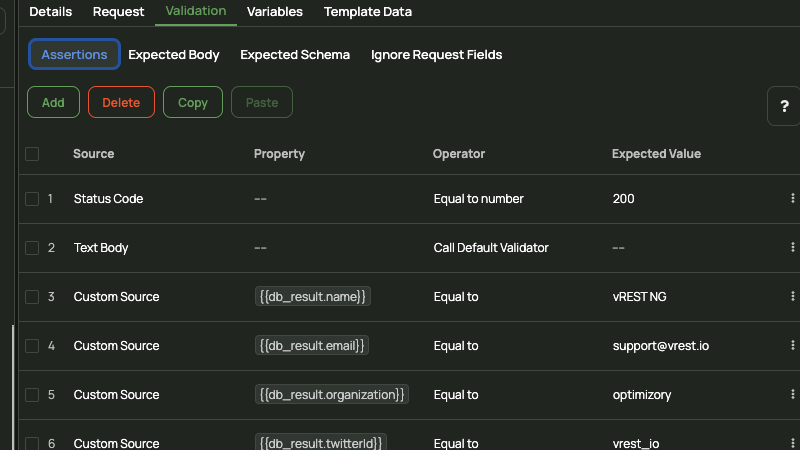The image size is (800, 450).
Task: Select Equal to number operator cell
Action: click(479, 198)
